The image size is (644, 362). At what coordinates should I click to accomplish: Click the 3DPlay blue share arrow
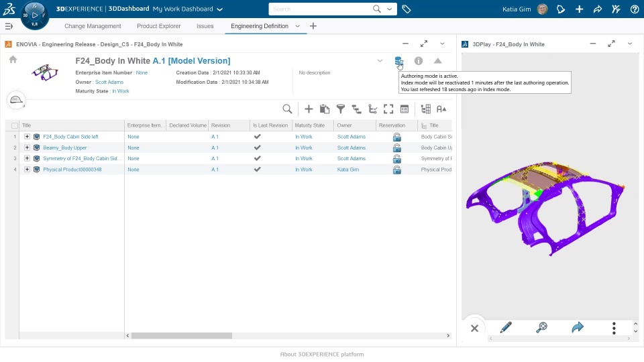coord(578,327)
